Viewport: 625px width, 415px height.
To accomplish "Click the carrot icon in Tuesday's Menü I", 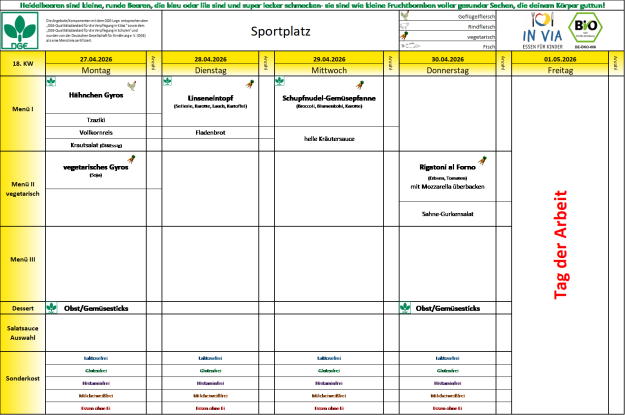I will click(249, 86).
